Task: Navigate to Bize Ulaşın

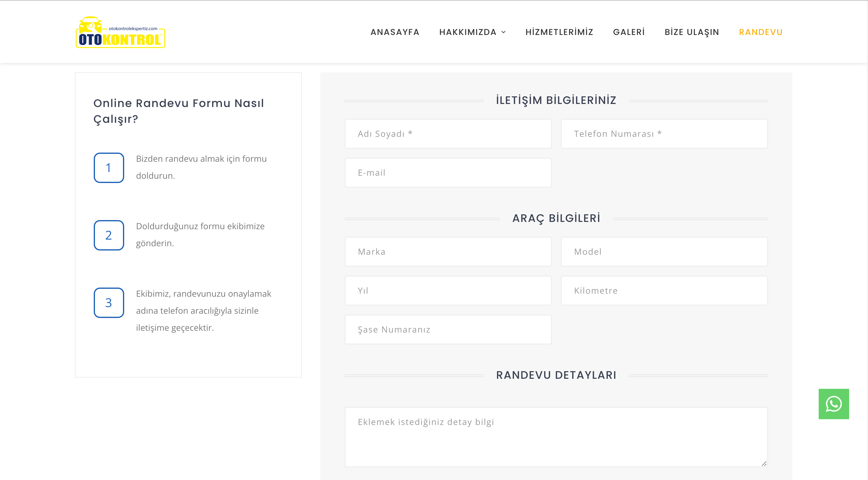Action: coord(692,32)
